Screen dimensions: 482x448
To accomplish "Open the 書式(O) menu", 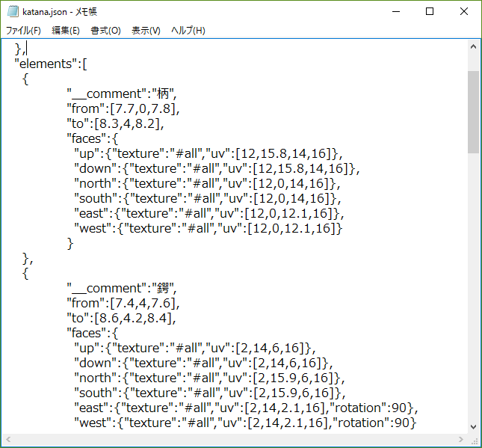I will [105, 31].
